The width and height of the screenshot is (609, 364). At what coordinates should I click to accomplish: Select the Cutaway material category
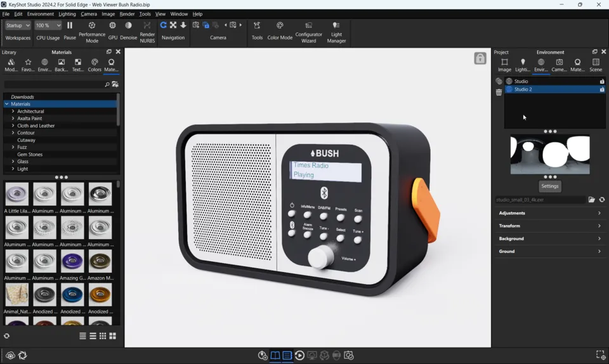point(26,140)
